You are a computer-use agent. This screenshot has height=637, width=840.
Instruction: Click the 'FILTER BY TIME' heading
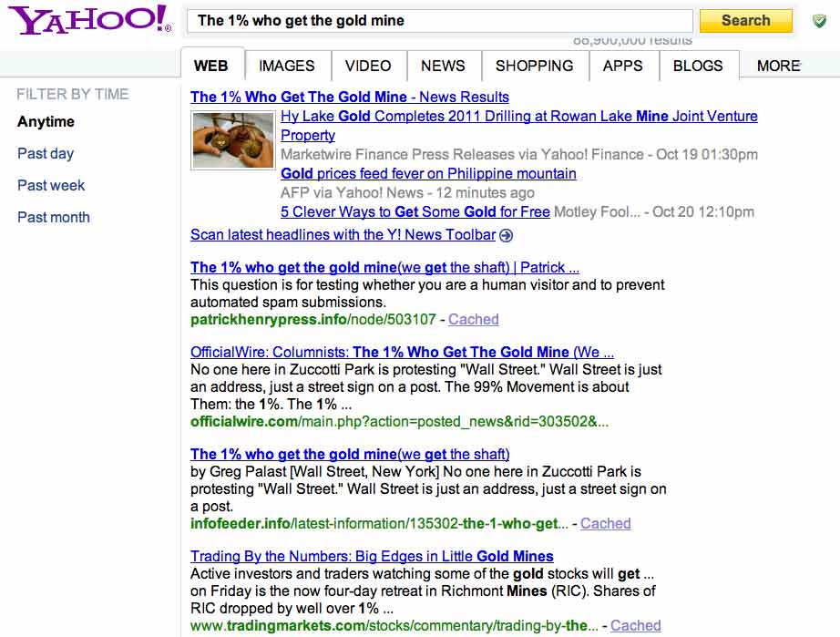tap(73, 94)
